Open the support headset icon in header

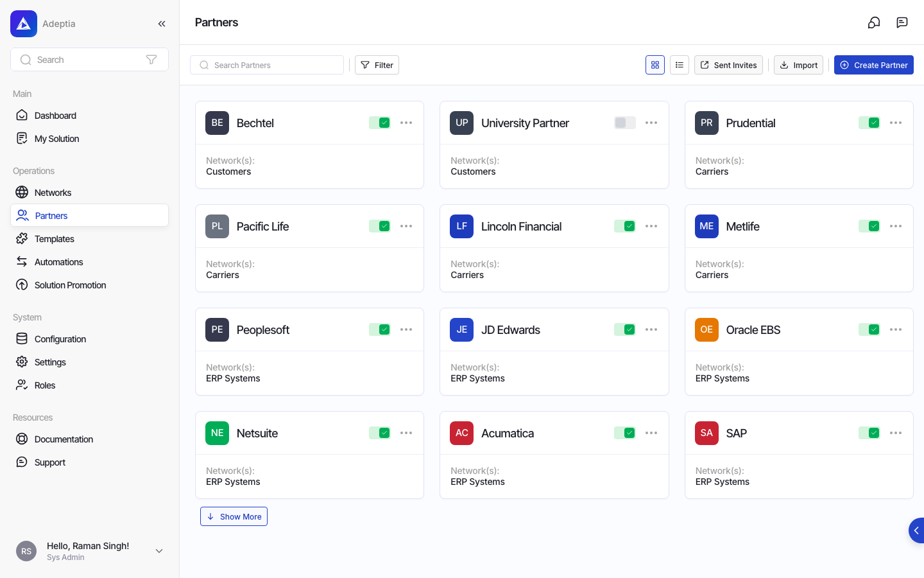[x=874, y=22]
